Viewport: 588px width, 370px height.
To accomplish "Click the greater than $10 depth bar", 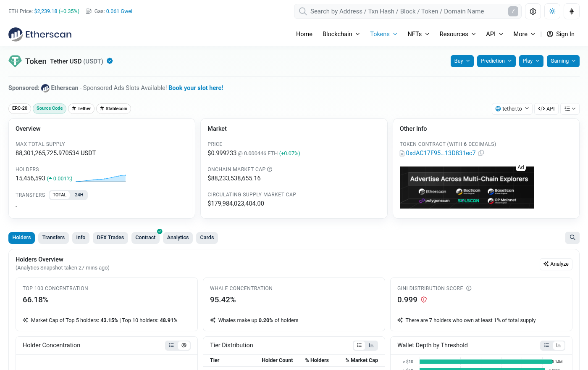I will coord(486,362).
